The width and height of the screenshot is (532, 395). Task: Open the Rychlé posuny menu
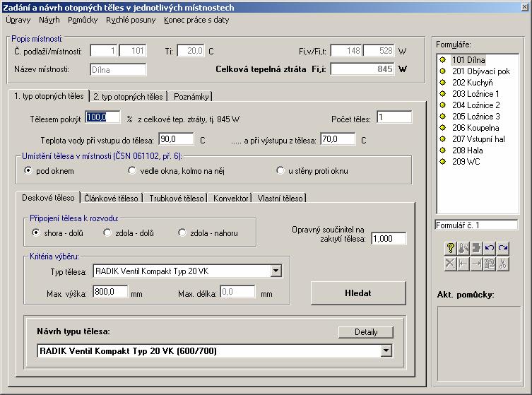[131, 20]
